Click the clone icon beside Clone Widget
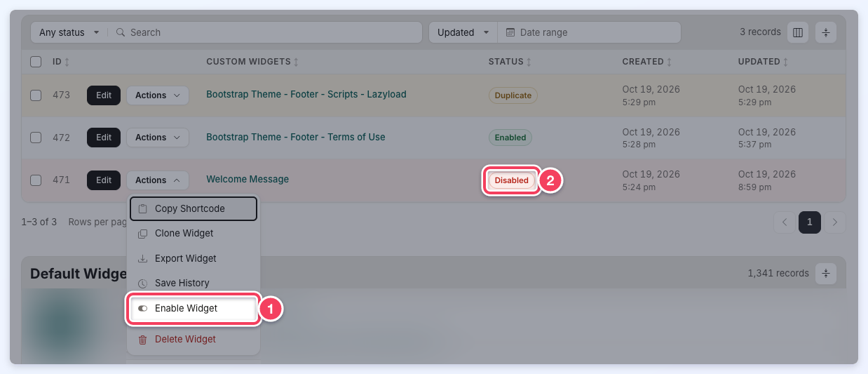This screenshot has width=868, height=374. 142,234
